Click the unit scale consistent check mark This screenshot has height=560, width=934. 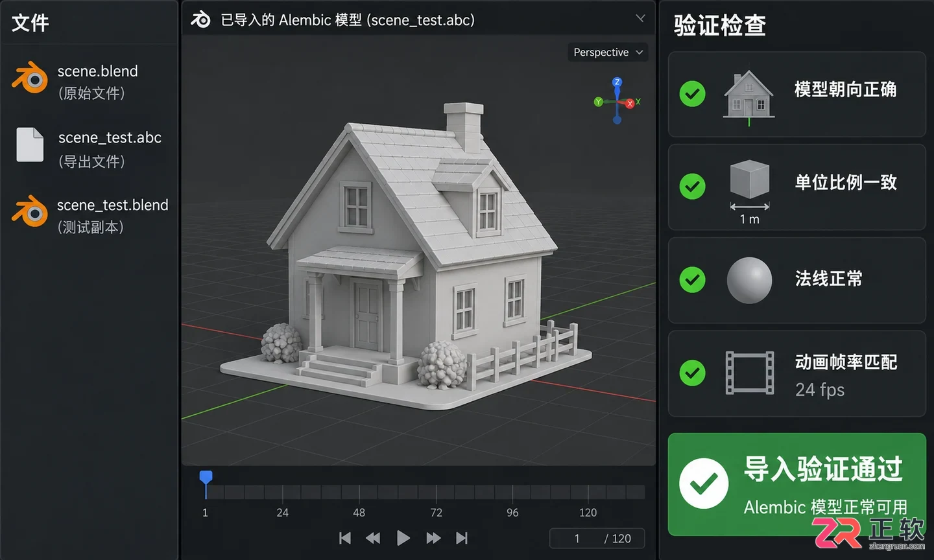pyautogui.click(x=693, y=187)
